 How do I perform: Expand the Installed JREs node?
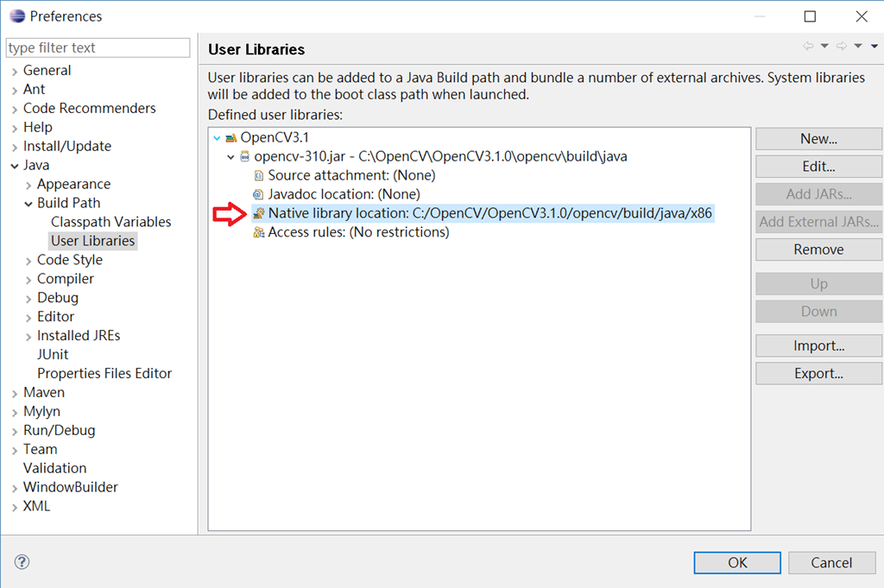(x=28, y=337)
